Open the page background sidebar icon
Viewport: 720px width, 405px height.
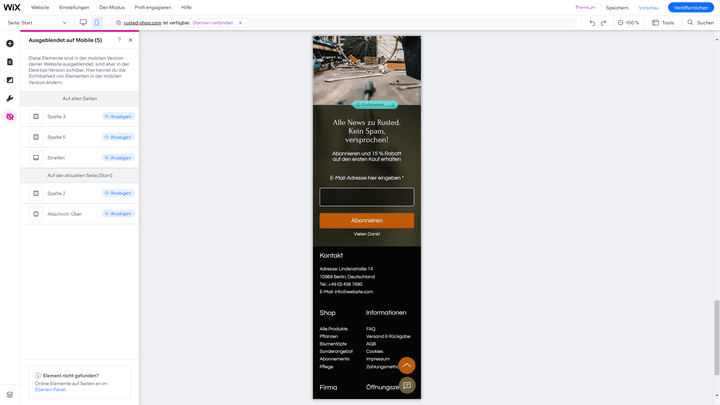[x=10, y=80]
